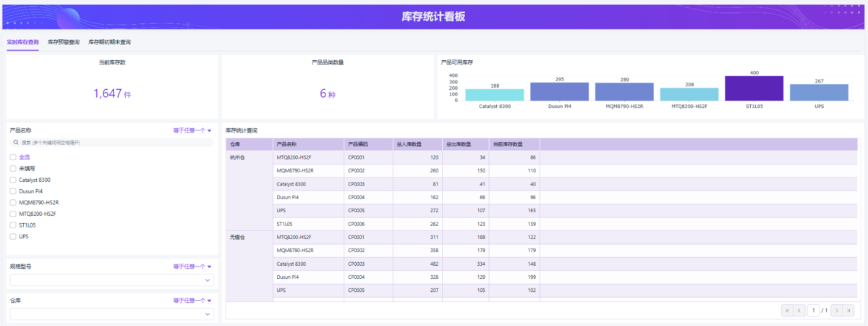
Task: Click the Catalyst 8300 bar in the chart
Action: [495, 95]
